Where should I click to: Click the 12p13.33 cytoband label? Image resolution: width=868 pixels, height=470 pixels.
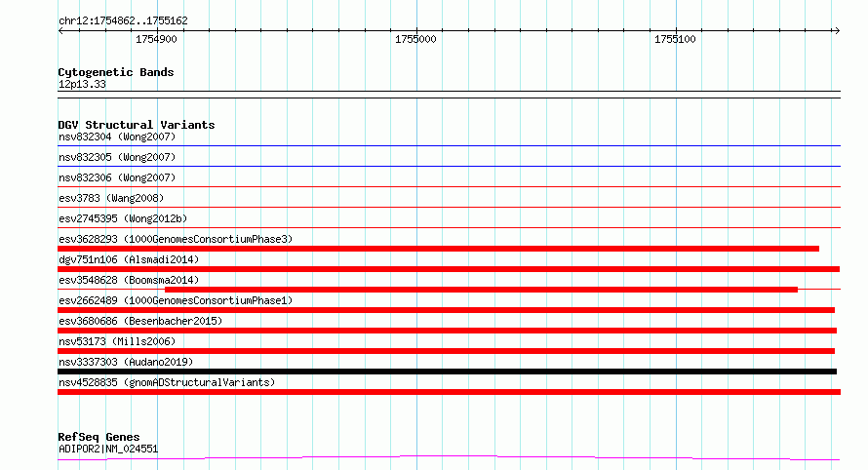click(82, 84)
